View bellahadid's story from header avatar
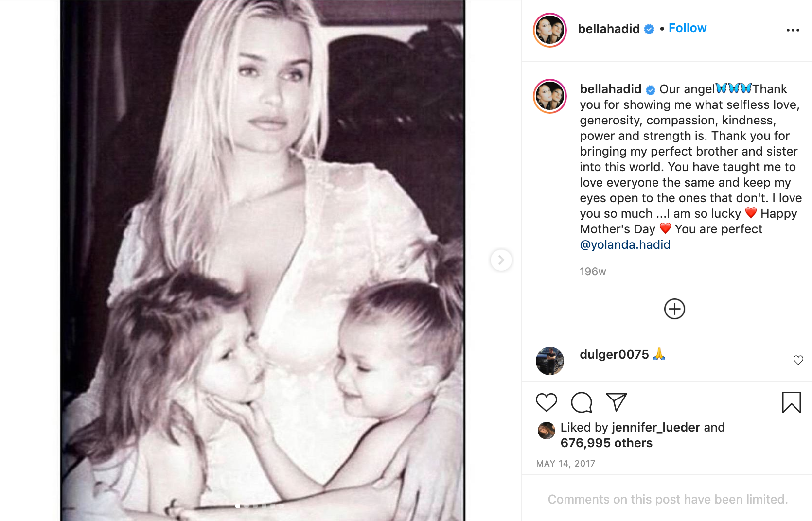812x521 pixels. pyautogui.click(x=550, y=30)
